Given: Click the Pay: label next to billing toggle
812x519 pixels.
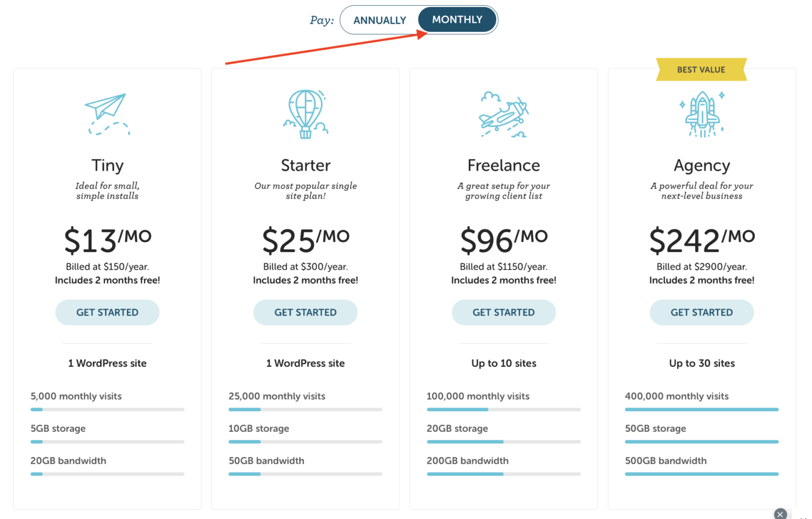Looking at the screenshot, I should 321,20.
